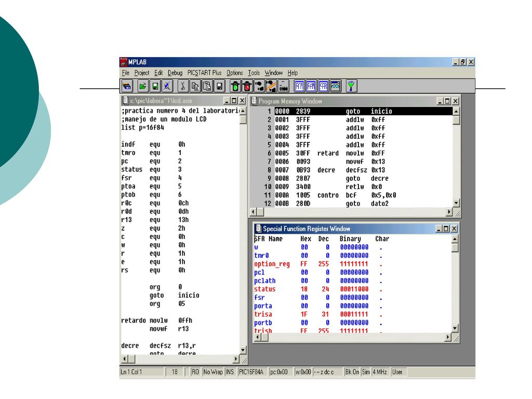Build the project with the green funnel icon

click(351, 86)
